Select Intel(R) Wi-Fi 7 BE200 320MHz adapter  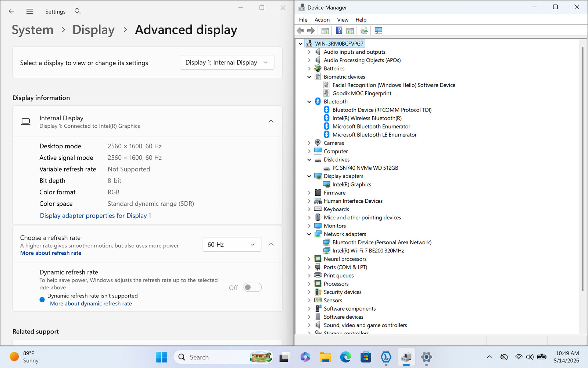pyautogui.click(x=368, y=251)
